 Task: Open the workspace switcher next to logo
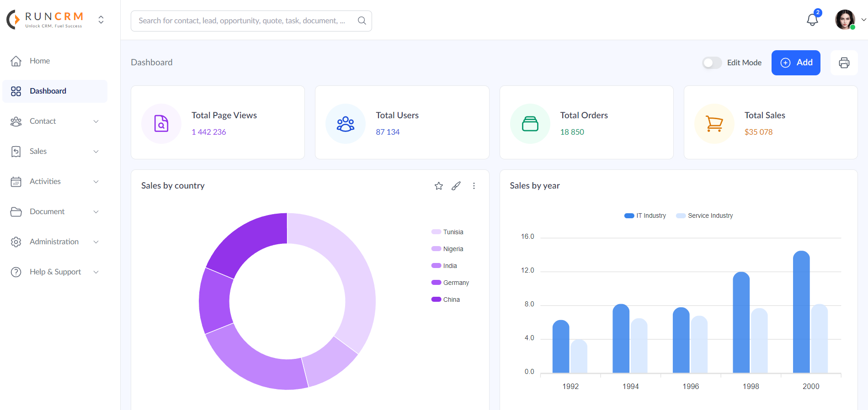(101, 20)
